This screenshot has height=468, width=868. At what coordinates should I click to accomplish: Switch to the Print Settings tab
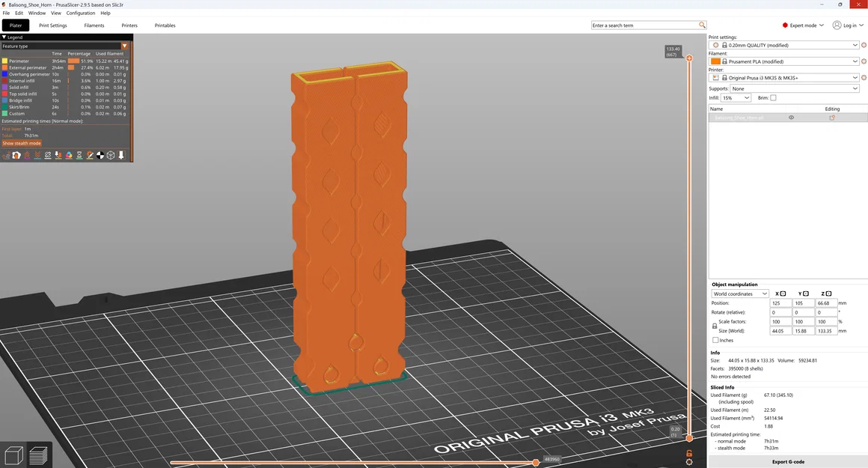tap(53, 25)
